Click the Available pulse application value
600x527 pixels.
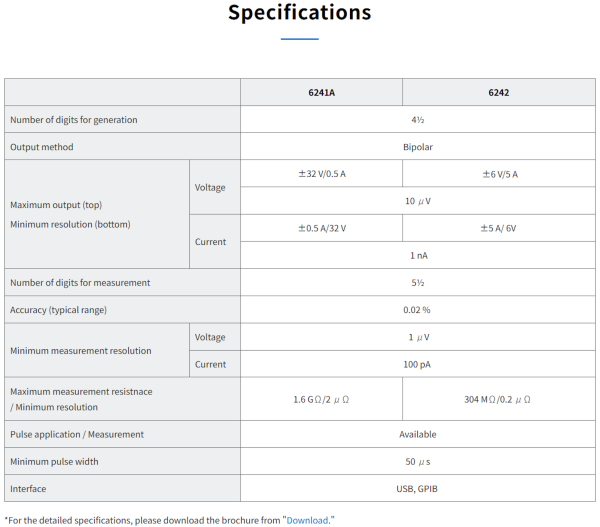(418, 434)
